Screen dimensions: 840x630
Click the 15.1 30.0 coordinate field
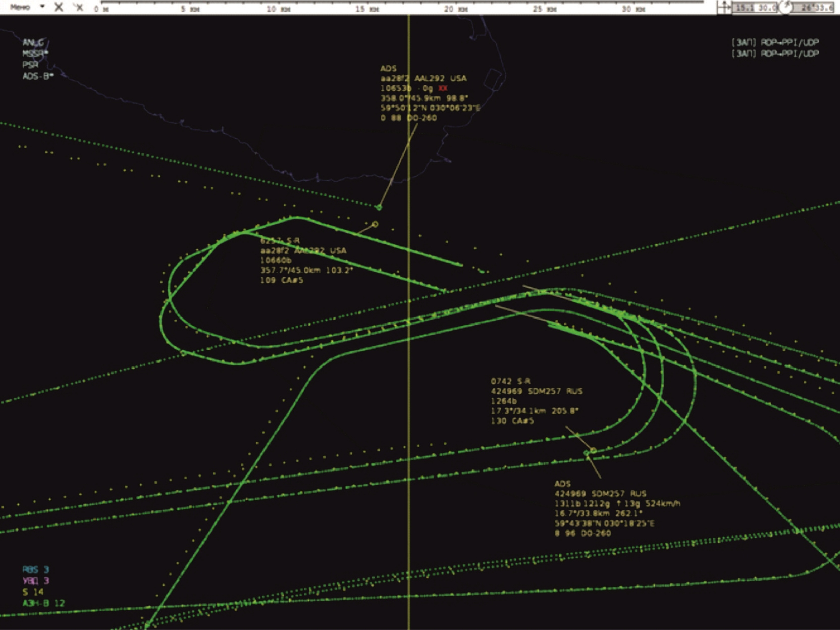click(754, 8)
